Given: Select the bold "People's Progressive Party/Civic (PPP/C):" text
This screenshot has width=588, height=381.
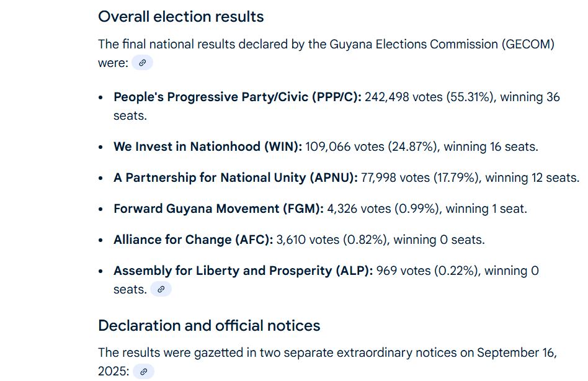Looking at the screenshot, I should coord(238,97).
